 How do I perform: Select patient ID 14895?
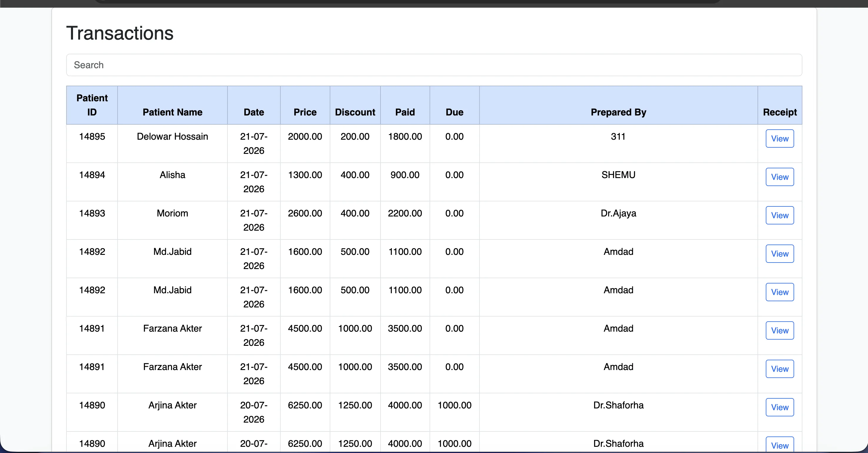tap(92, 136)
